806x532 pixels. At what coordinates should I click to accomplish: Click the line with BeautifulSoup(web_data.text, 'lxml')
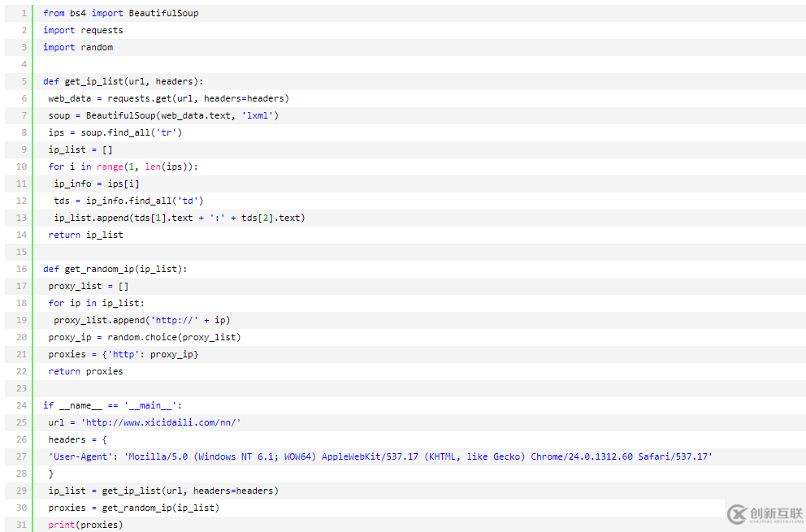click(163, 115)
